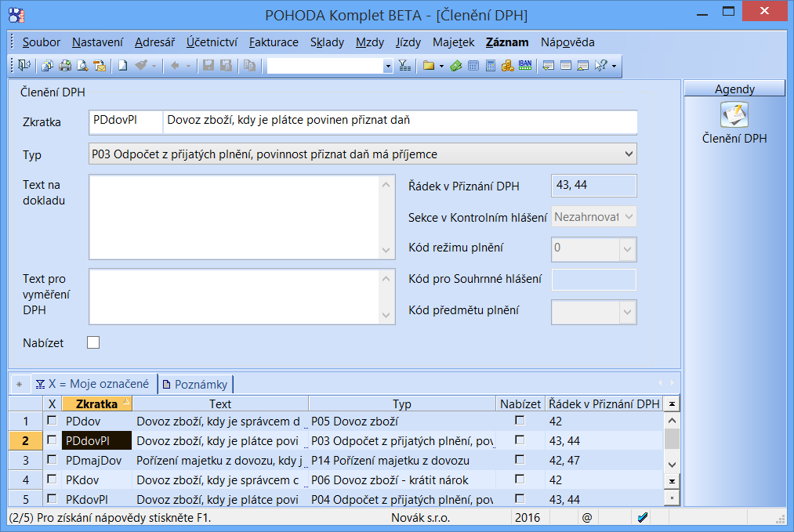The width and height of the screenshot is (794, 532).
Task: Open Kód režimu plnění dropdown
Action: pos(627,249)
